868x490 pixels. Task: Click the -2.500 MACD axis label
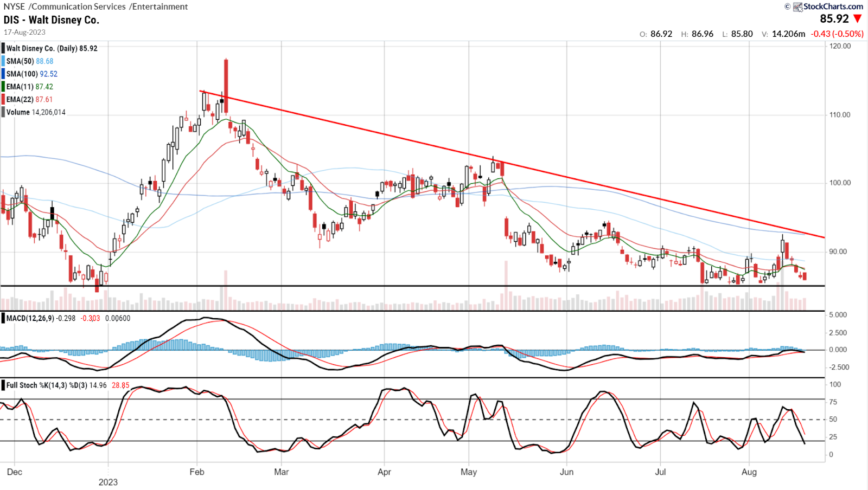[x=838, y=367]
